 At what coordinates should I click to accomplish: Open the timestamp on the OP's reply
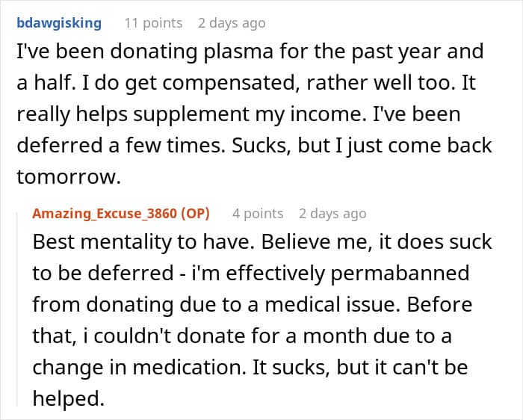click(332, 214)
